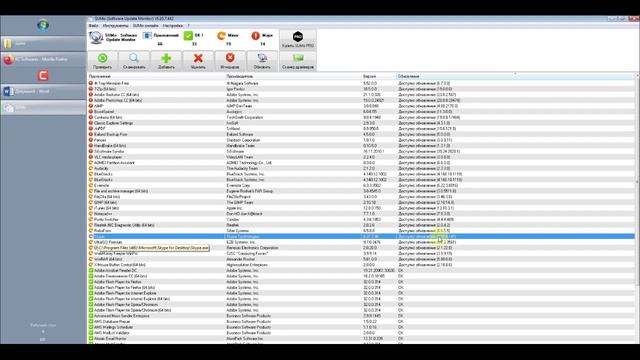The height and width of the screenshot is (360, 640).
Task: Click the Обновить toolbar button
Action: 262,61
